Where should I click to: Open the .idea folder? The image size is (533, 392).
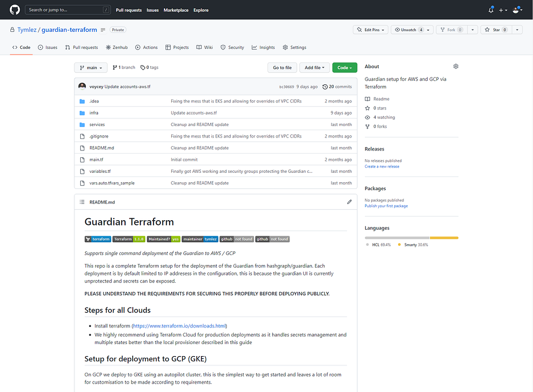(x=94, y=101)
